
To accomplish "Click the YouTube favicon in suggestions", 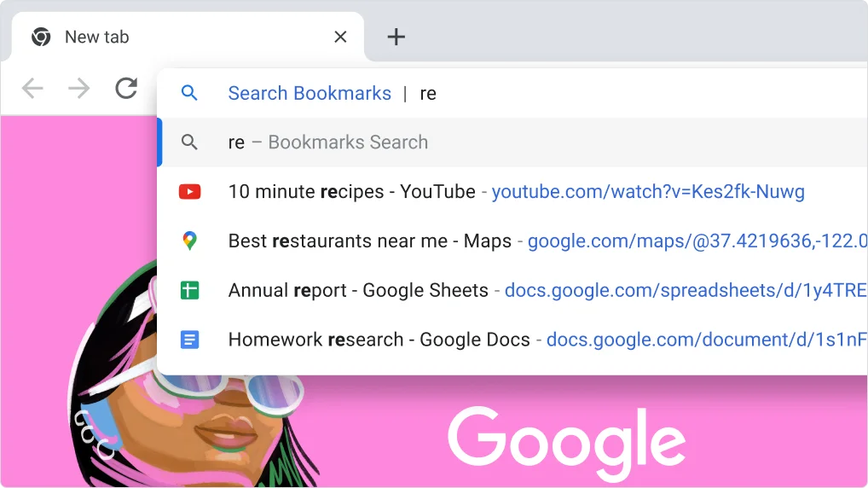I will pos(189,192).
